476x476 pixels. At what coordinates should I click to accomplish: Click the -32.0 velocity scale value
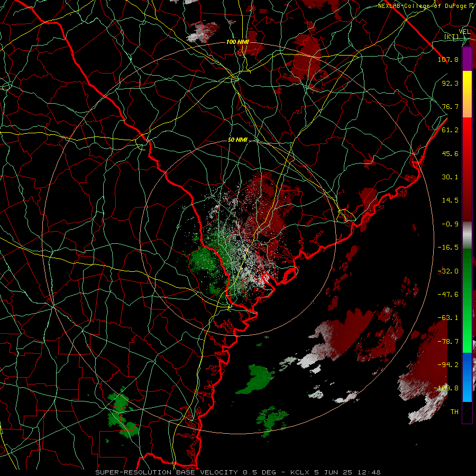click(x=448, y=271)
